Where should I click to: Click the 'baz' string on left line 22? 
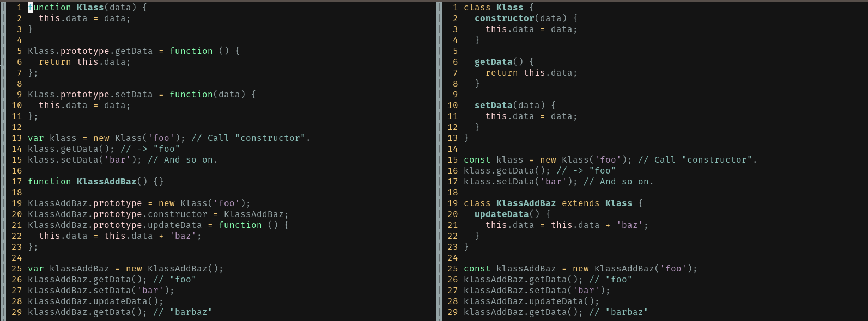pos(183,236)
